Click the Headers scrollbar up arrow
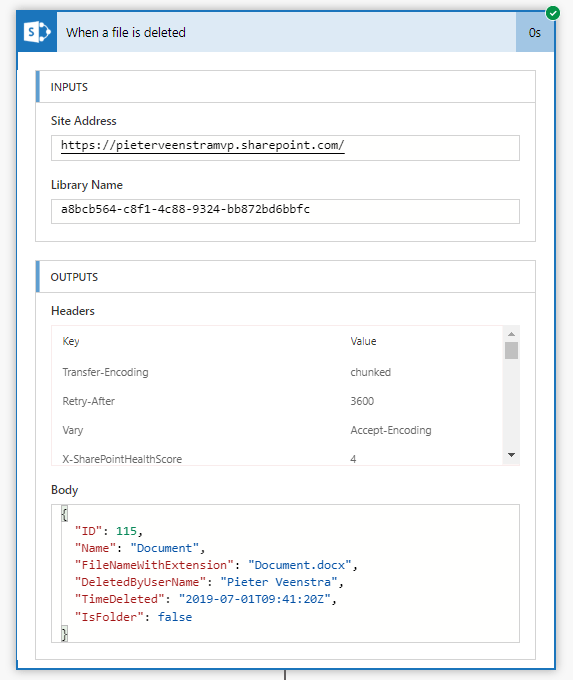The width and height of the screenshot is (573, 680). click(x=511, y=334)
